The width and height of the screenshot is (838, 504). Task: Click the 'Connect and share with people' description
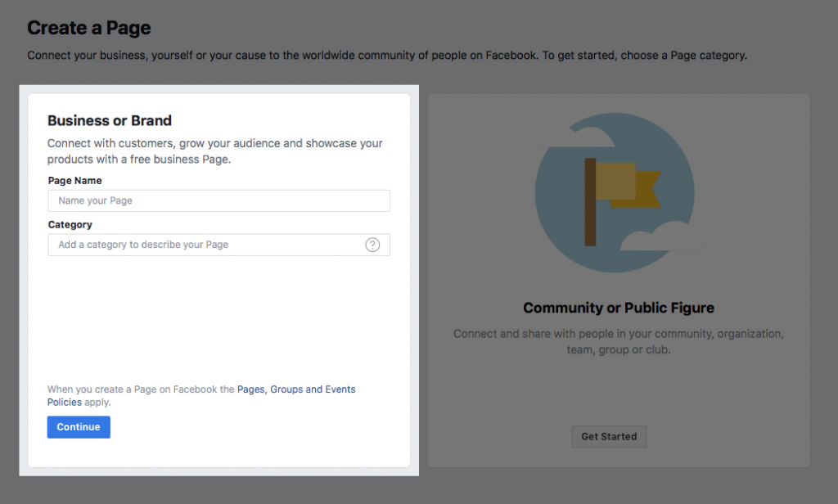click(x=619, y=341)
